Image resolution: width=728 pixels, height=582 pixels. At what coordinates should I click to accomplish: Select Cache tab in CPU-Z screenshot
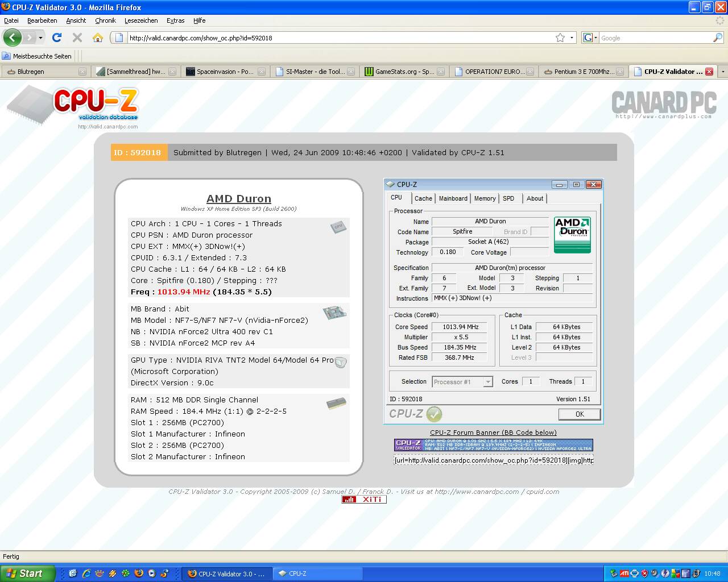point(423,198)
